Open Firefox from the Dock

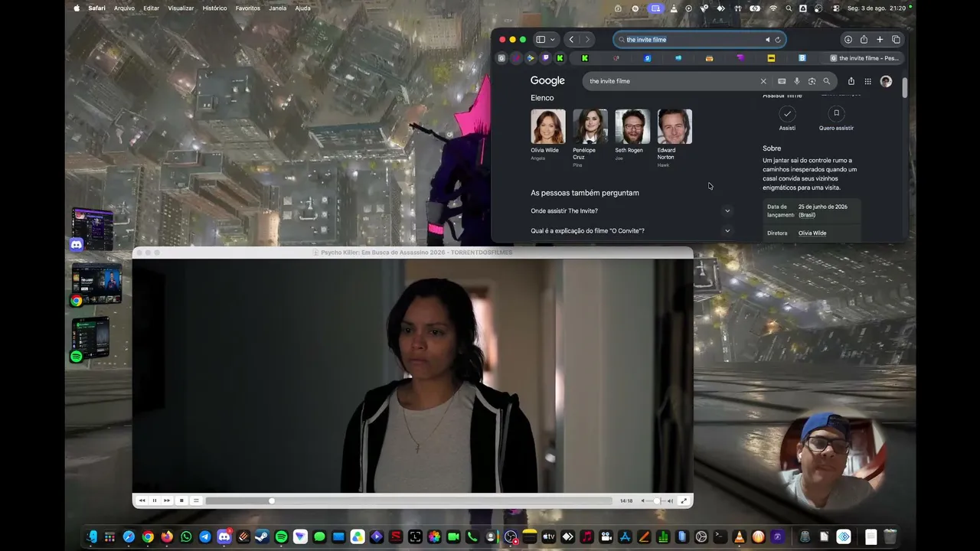point(167,537)
